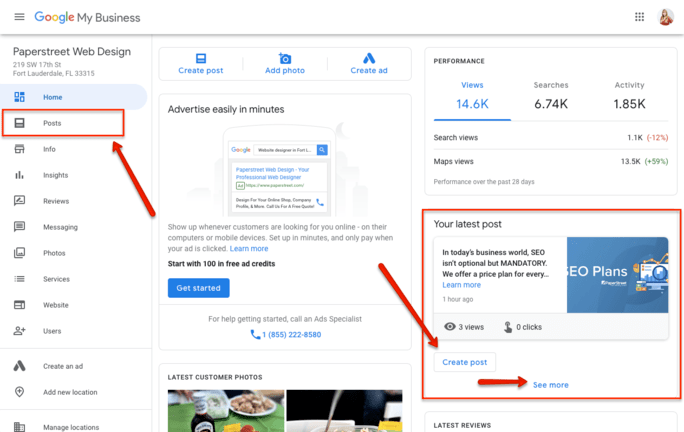684x432 pixels.
Task: Click Learn more link in advertise card
Action: click(249, 248)
